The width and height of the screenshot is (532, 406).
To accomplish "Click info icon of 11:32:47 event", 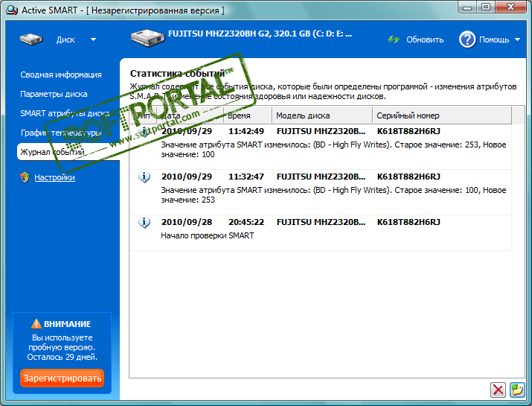I will point(144,177).
